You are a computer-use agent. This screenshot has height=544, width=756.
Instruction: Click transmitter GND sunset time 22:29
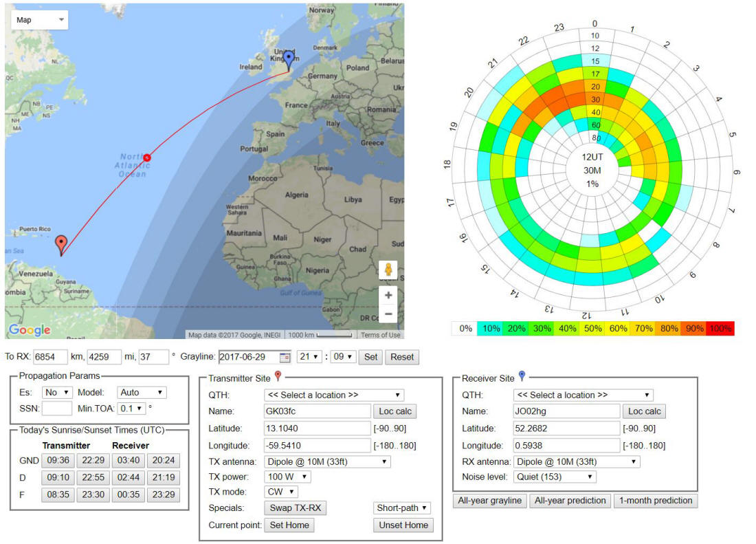tap(93, 461)
